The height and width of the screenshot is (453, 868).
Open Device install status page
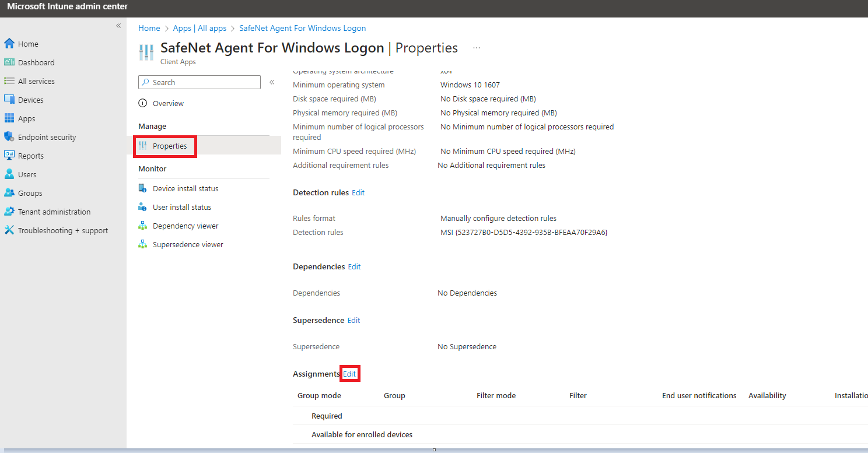185,188
